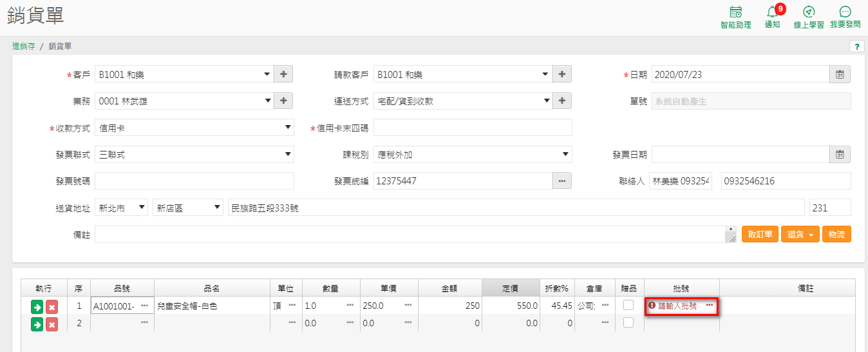Expand the city dropdown showing 新北市
This screenshot has height=352, width=868.
[x=142, y=208]
